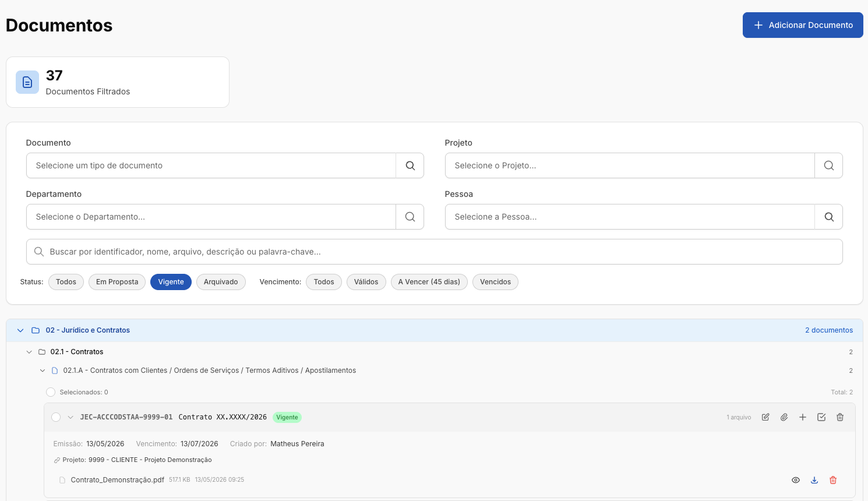868x501 pixels.
Task: Collapse the JEC-ACCCODSTAA-9999-01 document details
Action: pyautogui.click(x=70, y=417)
